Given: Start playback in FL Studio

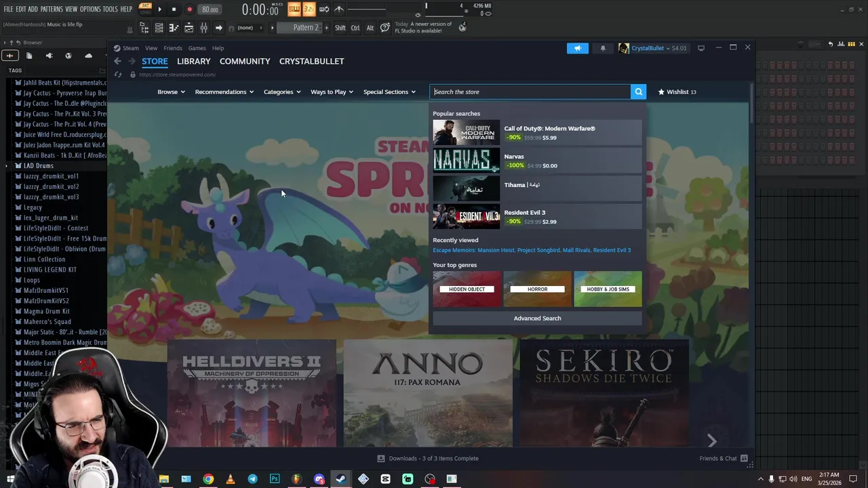Looking at the screenshot, I should (160, 9).
